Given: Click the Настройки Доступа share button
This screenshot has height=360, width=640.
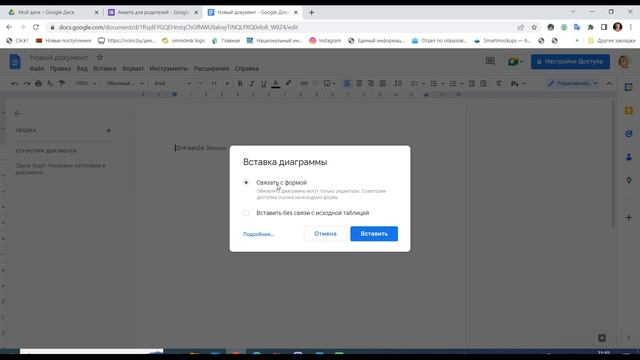Looking at the screenshot, I should point(570,62).
